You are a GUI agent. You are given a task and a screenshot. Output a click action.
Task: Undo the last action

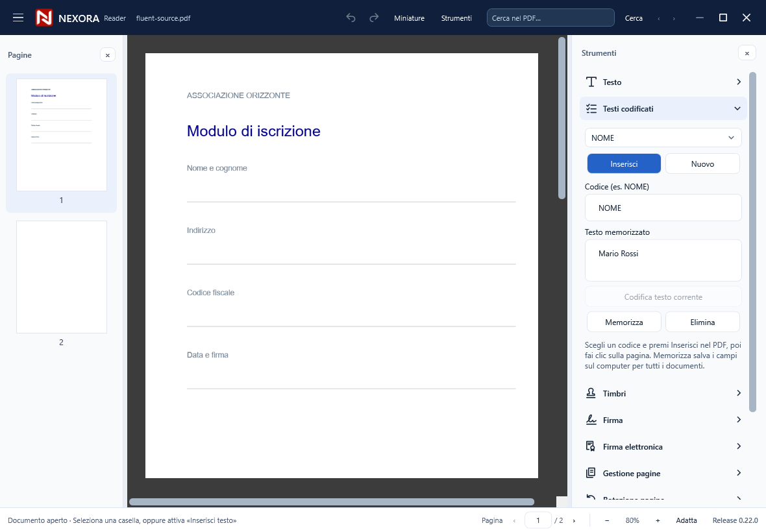point(351,18)
